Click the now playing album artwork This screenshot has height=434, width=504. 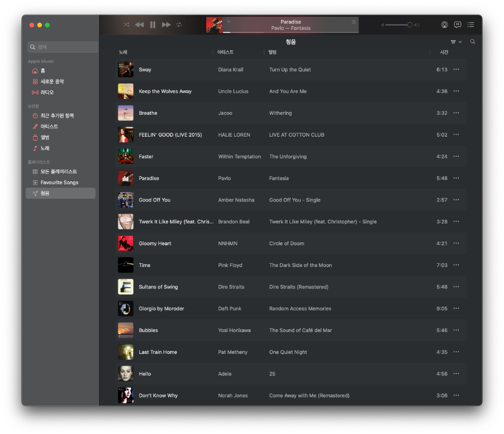click(x=214, y=25)
